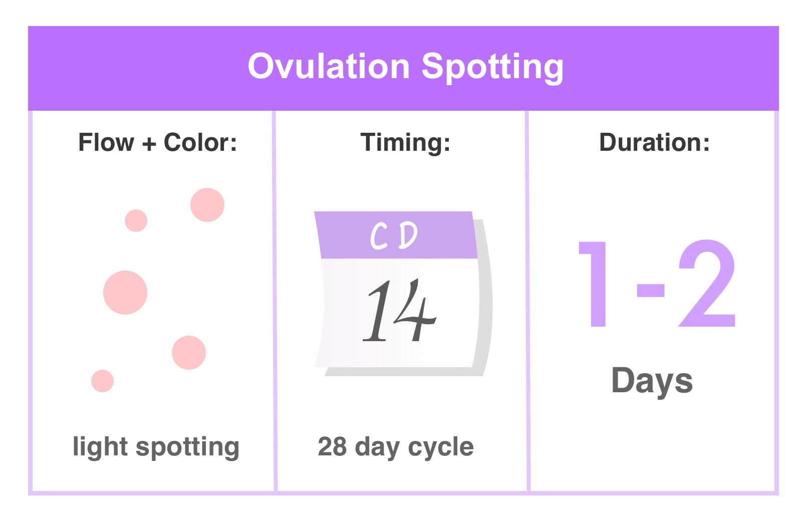Click the word "Ovulation" in the title
The width and height of the screenshot is (812, 518).
329,67
